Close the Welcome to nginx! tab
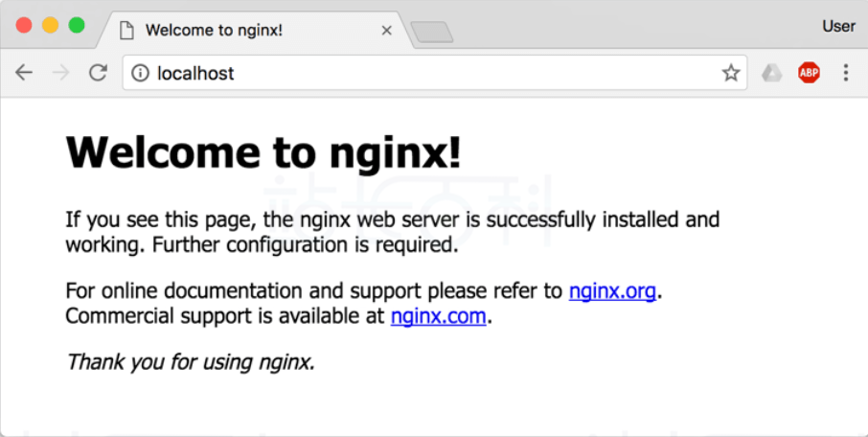 (387, 31)
